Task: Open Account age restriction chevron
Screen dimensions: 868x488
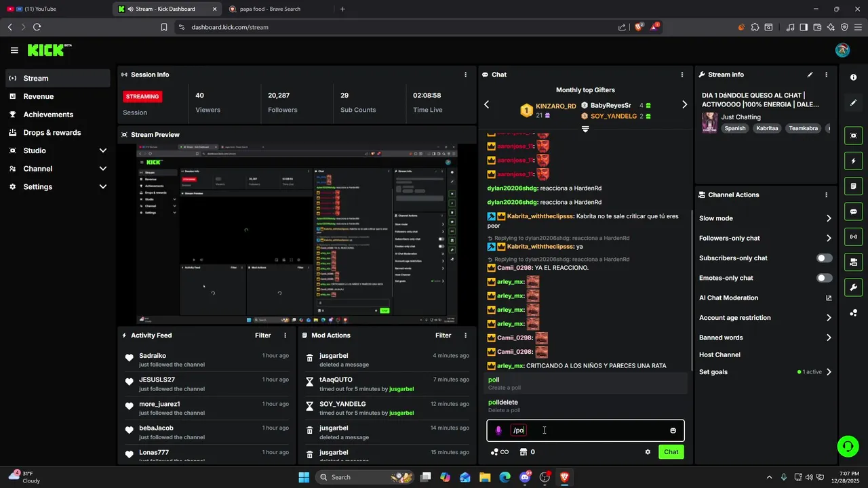Action: tap(829, 318)
